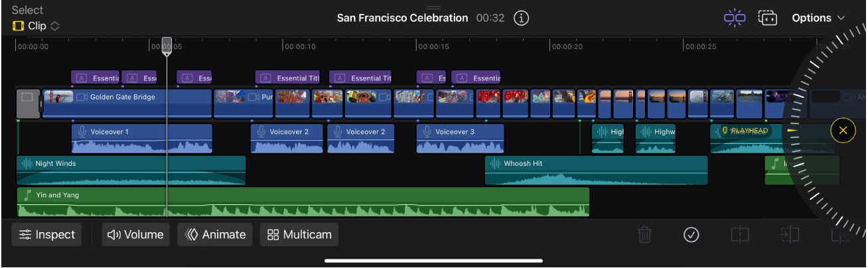Open the Clip selection mode dropdown
Viewport: 868px width, 268px height.
pyautogui.click(x=36, y=26)
